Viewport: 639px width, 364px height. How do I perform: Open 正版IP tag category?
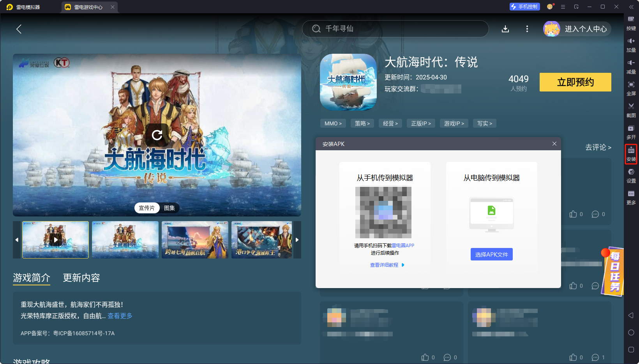pos(421,123)
